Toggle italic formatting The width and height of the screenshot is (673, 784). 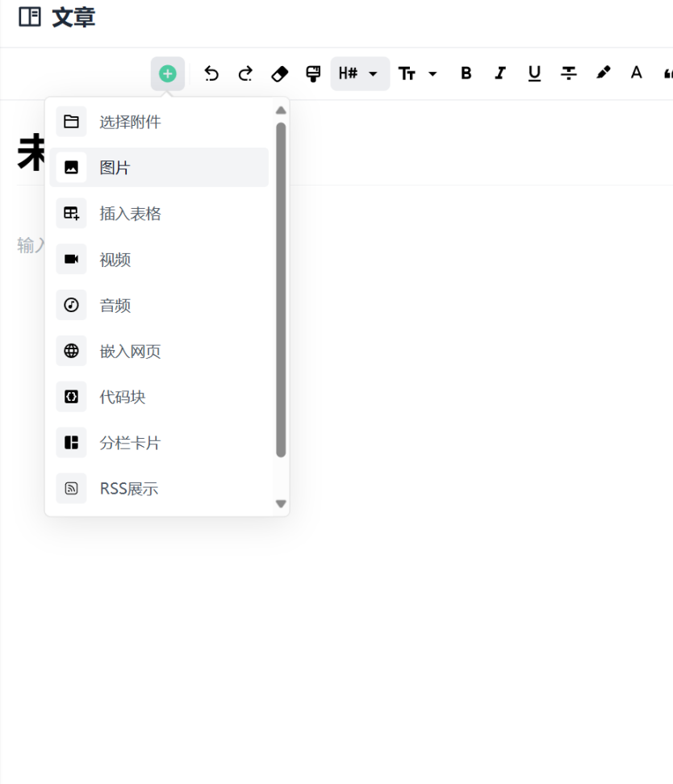click(x=500, y=73)
